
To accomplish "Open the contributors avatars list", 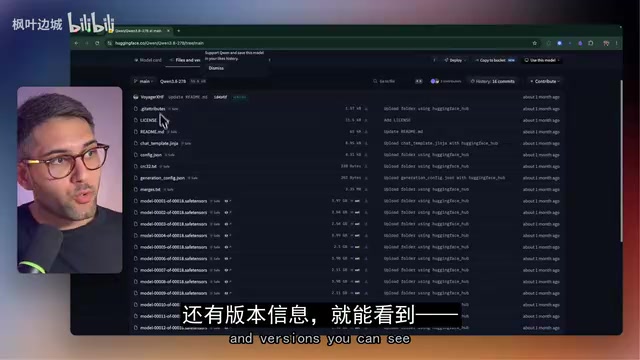I will (446, 81).
